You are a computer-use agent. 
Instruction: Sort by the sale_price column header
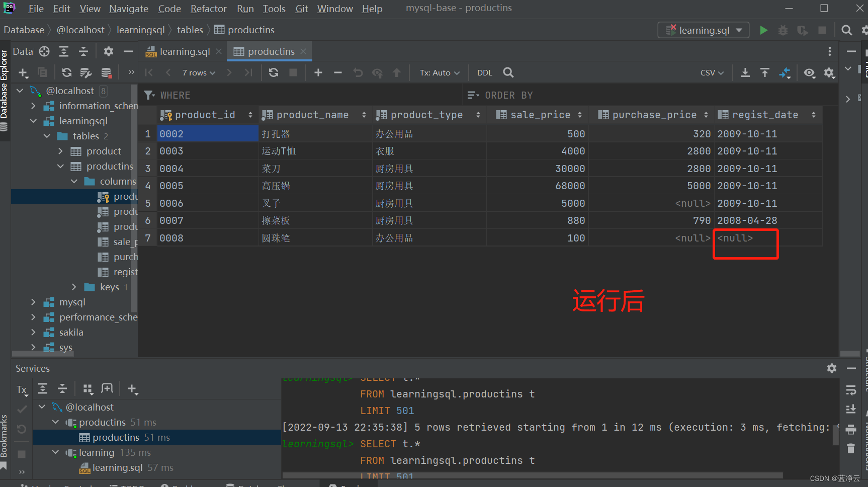tap(539, 115)
